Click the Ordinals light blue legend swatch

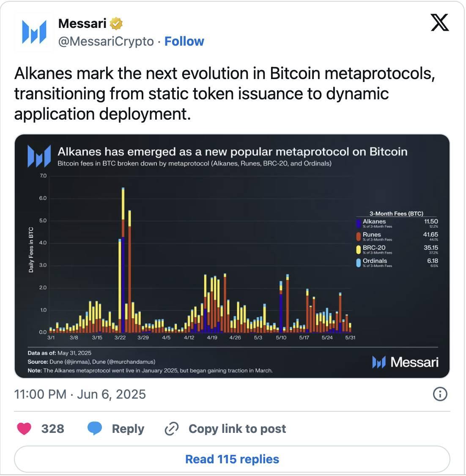359,263
